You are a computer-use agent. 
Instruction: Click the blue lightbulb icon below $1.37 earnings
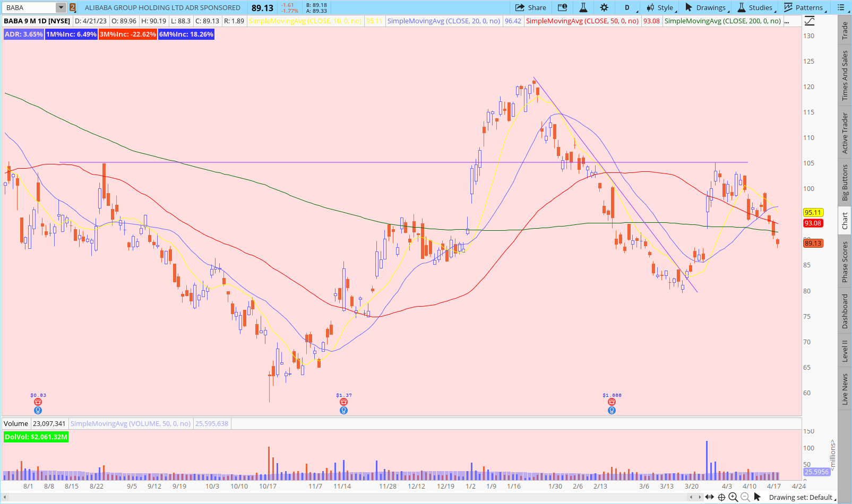pos(343,410)
